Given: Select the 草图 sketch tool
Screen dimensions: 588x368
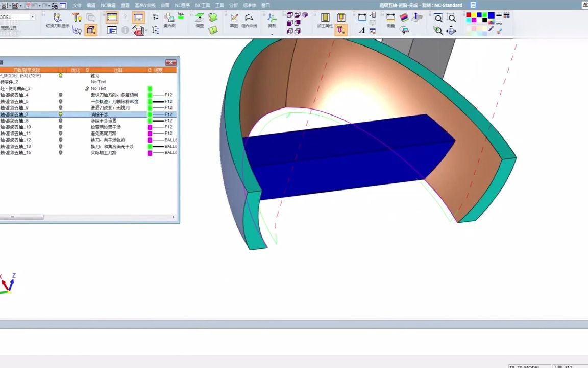Looking at the screenshot, I should click(234, 19).
